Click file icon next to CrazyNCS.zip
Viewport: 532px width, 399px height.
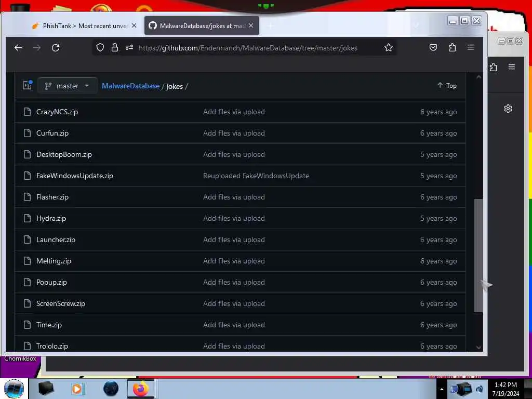click(x=27, y=112)
